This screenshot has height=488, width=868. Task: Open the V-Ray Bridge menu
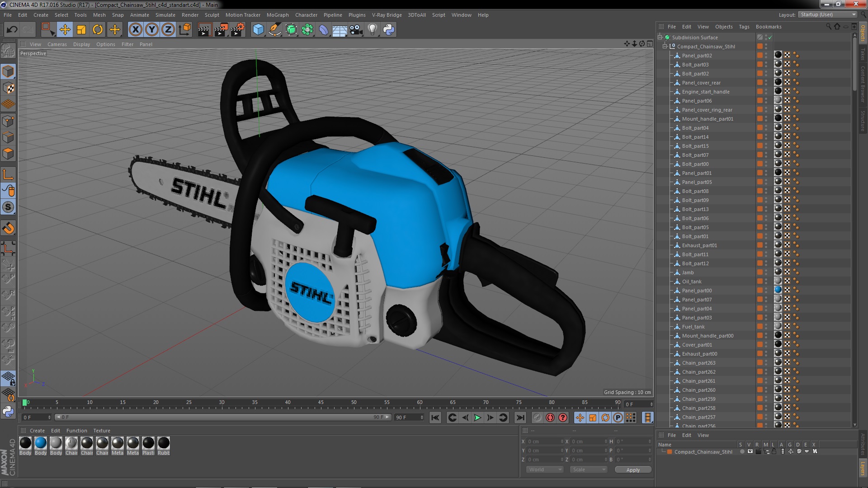(387, 15)
